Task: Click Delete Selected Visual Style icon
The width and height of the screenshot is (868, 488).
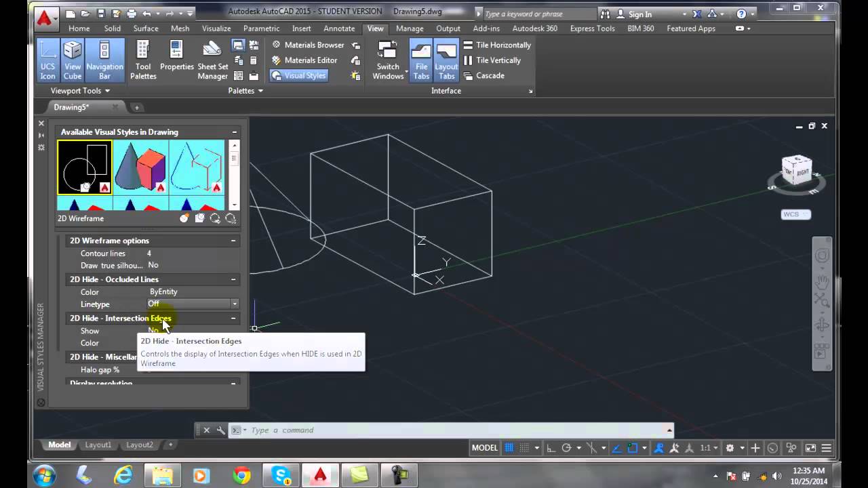Action: tap(231, 218)
